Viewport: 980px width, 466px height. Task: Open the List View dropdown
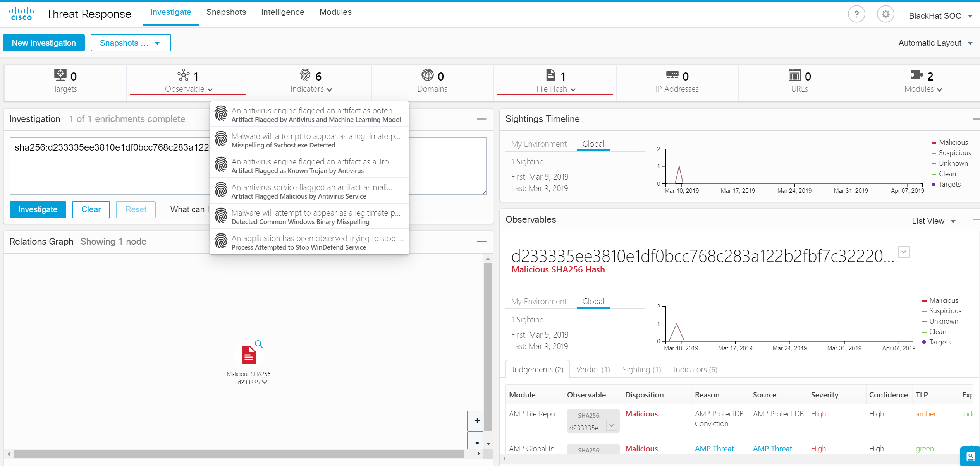[933, 221]
